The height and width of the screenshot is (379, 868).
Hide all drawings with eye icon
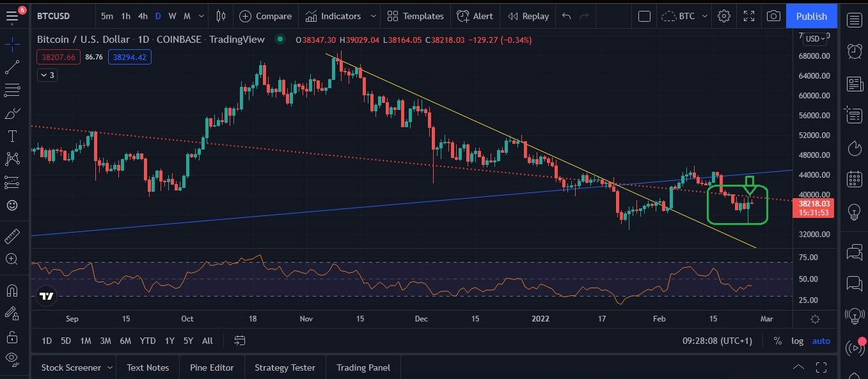pos(12,358)
